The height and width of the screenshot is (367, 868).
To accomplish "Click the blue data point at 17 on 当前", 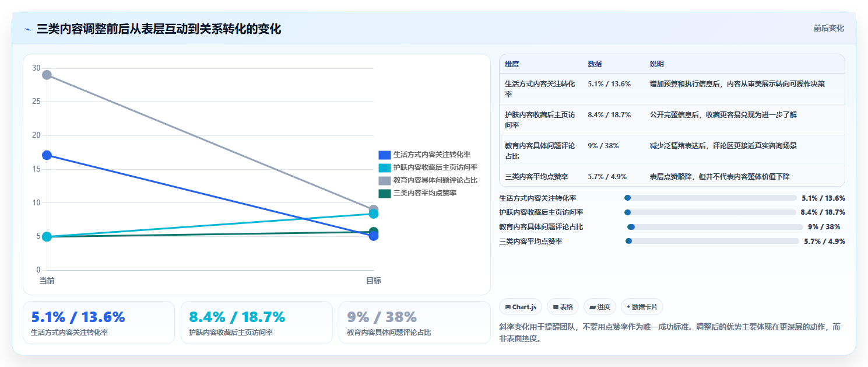I will point(47,155).
